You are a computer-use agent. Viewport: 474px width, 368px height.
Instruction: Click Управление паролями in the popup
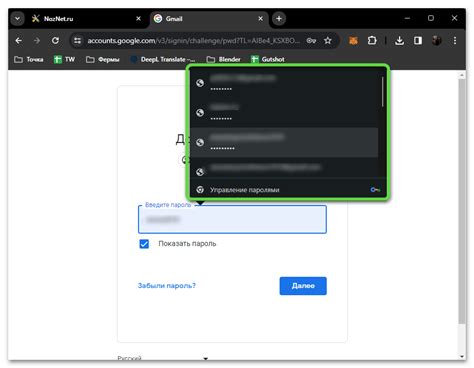click(x=245, y=190)
